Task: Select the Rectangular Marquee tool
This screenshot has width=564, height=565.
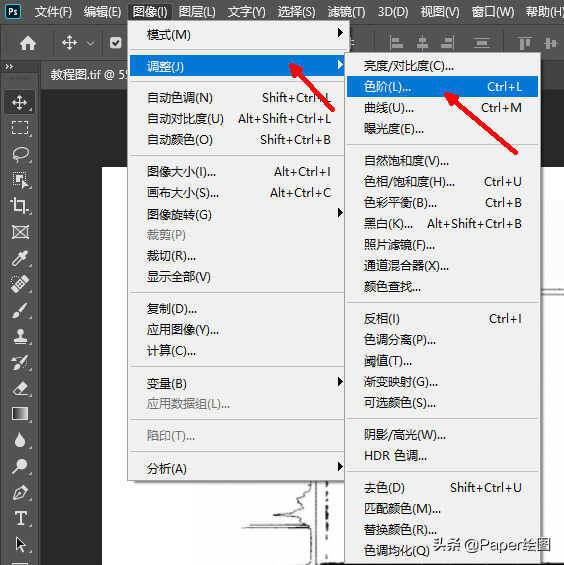Action: pyautogui.click(x=20, y=128)
